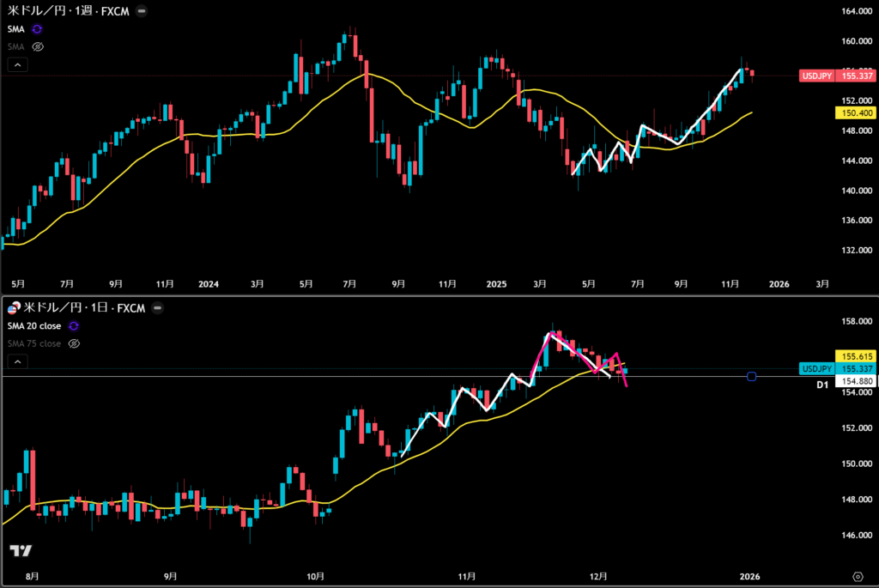879x588 pixels.
Task: Click the minus circle icon next to the weekly chart title
Action: click(x=141, y=11)
